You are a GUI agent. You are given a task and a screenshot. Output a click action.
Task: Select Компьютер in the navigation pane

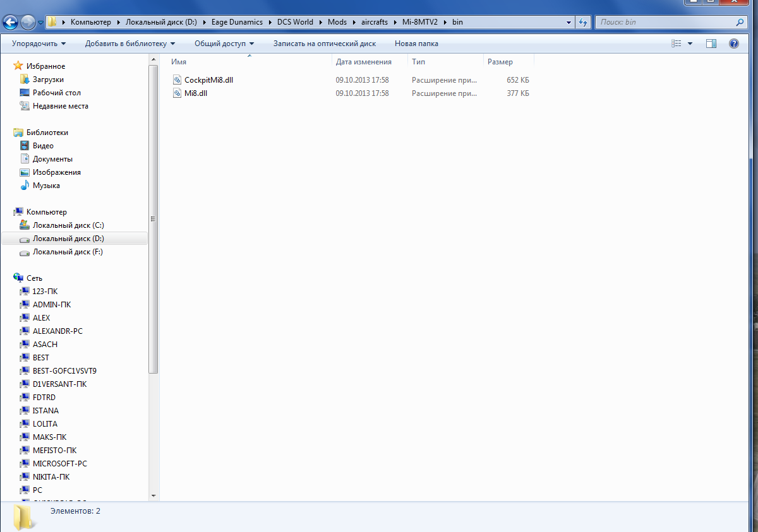[x=46, y=212]
